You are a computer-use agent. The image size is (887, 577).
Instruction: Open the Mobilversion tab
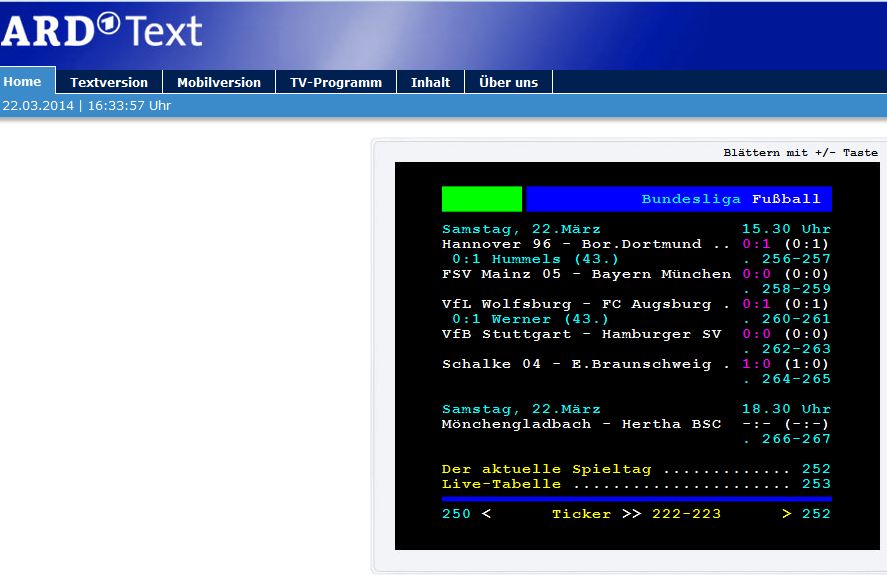point(219,82)
